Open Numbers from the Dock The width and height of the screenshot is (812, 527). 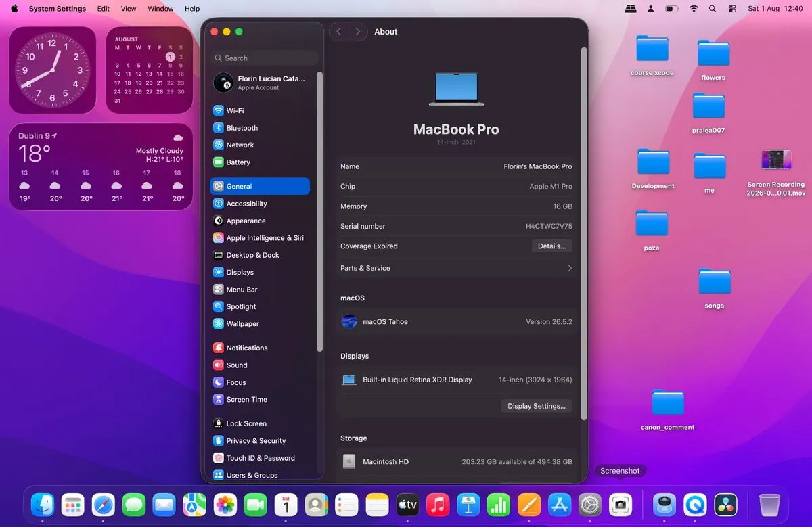pos(499,505)
